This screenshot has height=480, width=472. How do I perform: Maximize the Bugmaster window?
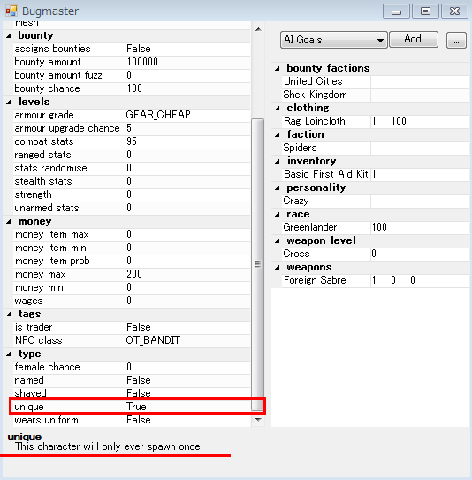(x=426, y=12)
